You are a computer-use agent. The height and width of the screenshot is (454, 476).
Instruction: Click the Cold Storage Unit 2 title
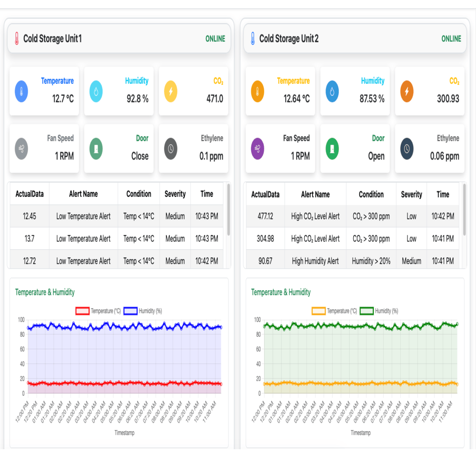click(288, 39)
